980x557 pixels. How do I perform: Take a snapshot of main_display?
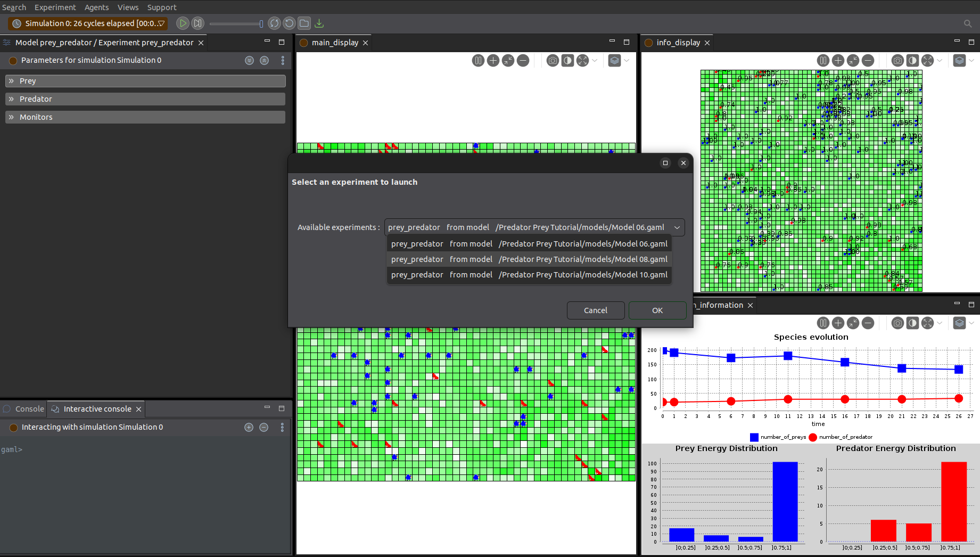tap(553, 61)
